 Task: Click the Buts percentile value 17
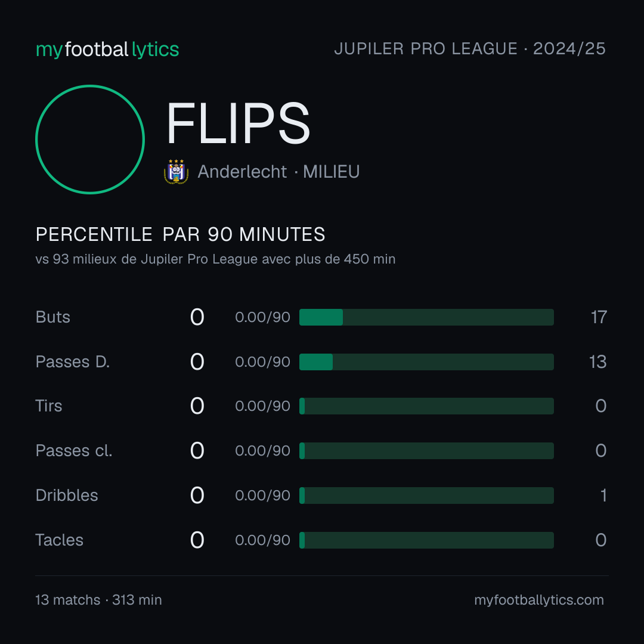click(599, 317)
